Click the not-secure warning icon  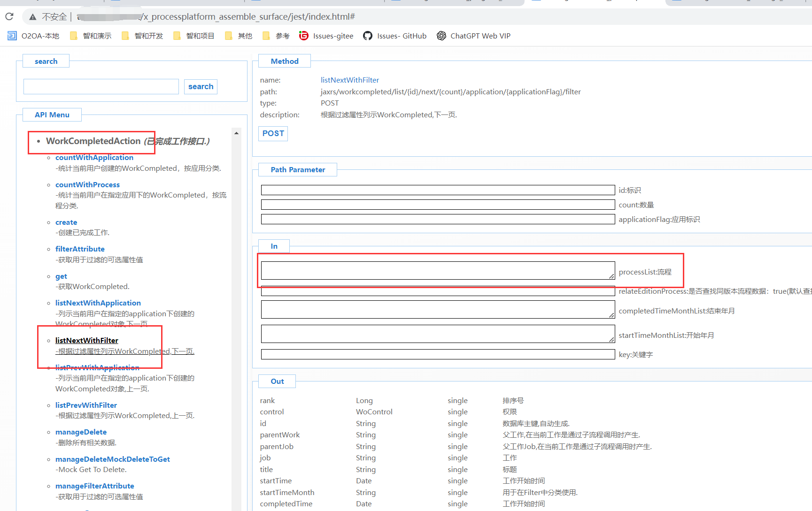click(x=33, y=17)
